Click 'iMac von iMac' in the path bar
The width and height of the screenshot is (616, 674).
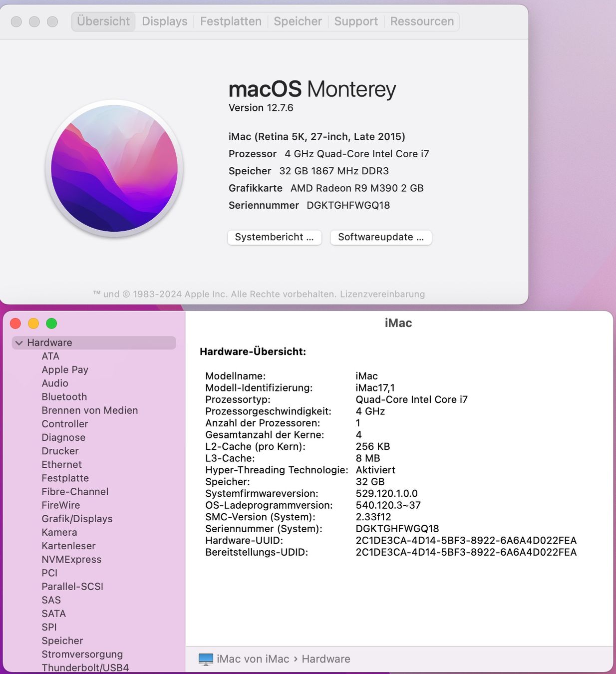(253, 659)
